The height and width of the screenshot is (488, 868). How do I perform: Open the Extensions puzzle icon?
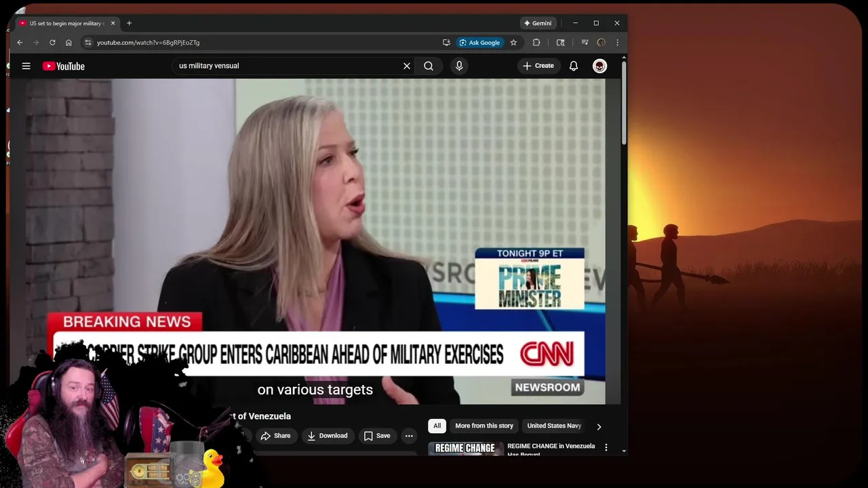click(x=536, y=42)
